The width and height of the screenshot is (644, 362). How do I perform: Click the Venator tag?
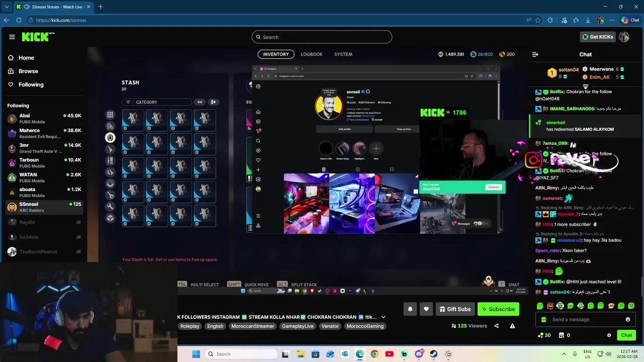tap(330, 326)
